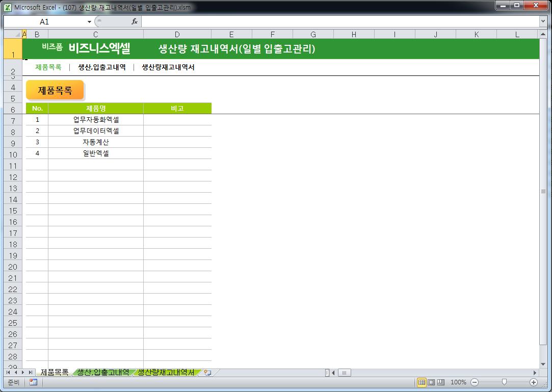Select cell with No. value 3
552x392 pixels.
point(37,142)
